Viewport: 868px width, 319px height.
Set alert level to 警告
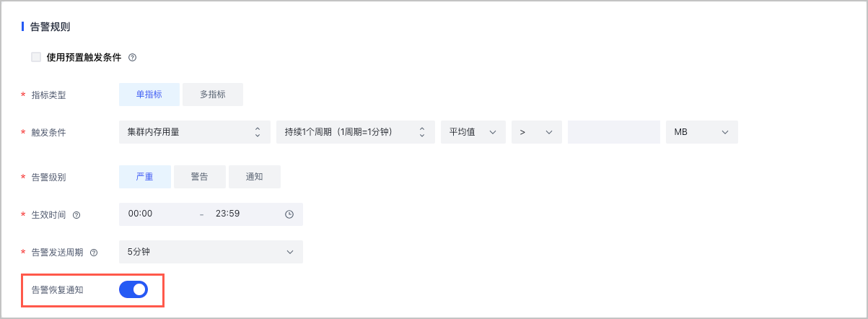(x=200, y=177)
